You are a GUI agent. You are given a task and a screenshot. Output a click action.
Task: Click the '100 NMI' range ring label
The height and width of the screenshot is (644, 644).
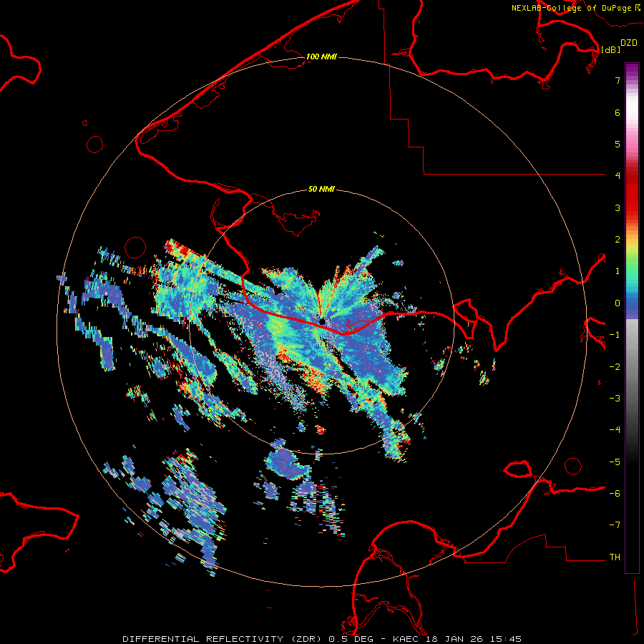[x=321, y=57]
